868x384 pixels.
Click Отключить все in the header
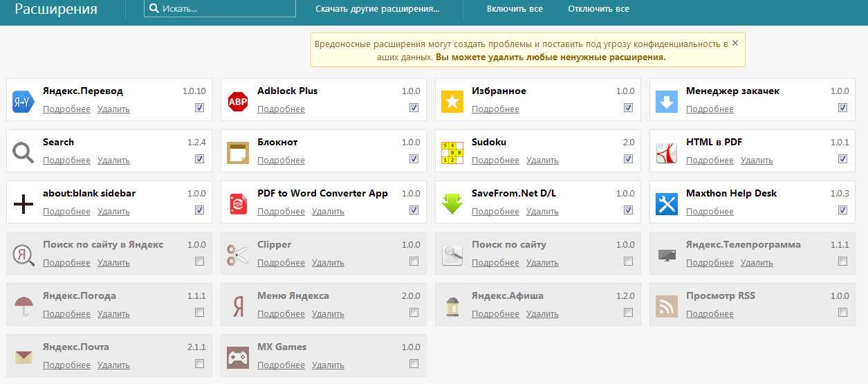pos(598,9)
